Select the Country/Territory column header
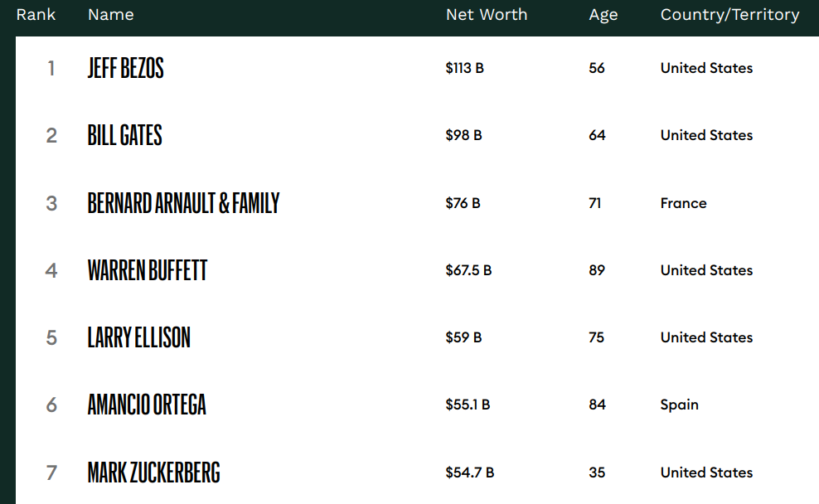Screen dimensions: 819x504 [x=729, y=15]
